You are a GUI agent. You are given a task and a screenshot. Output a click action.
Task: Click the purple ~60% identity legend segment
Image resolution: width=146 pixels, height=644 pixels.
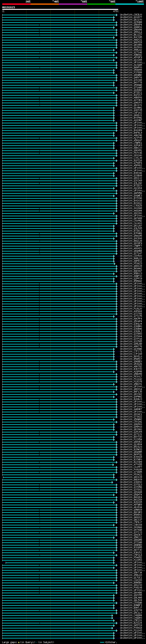(x=73, y=4)
